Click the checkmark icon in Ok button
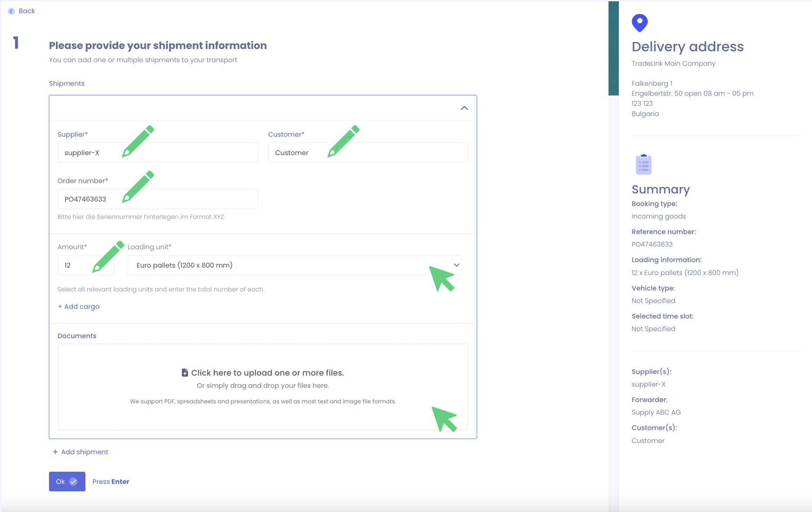 [74, 482]
